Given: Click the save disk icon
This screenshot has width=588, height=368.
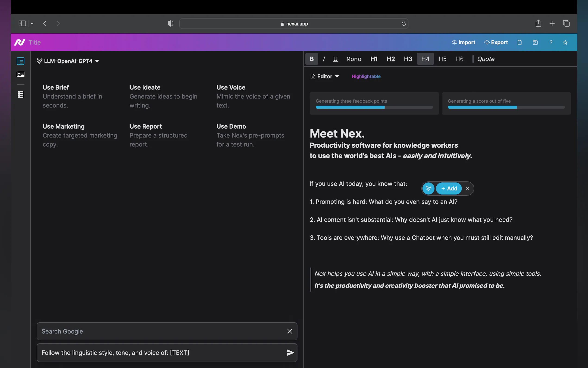Looking at the screenshot, I should [535, 42].
